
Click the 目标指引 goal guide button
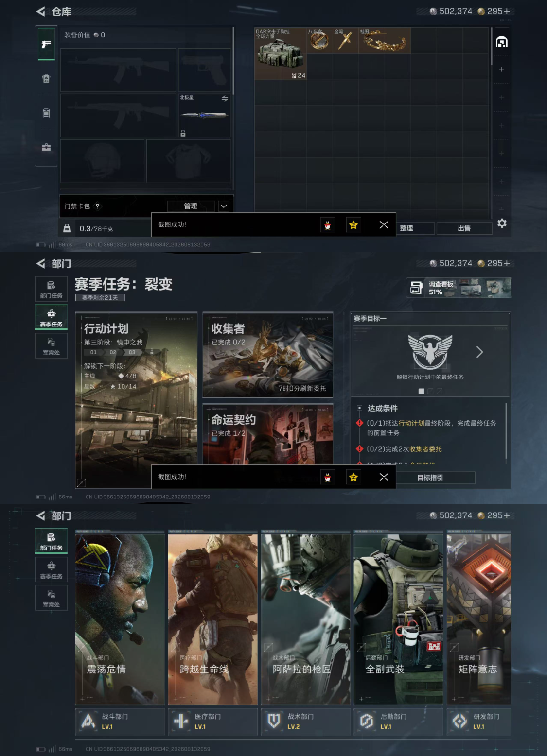(x=430, y=478)
